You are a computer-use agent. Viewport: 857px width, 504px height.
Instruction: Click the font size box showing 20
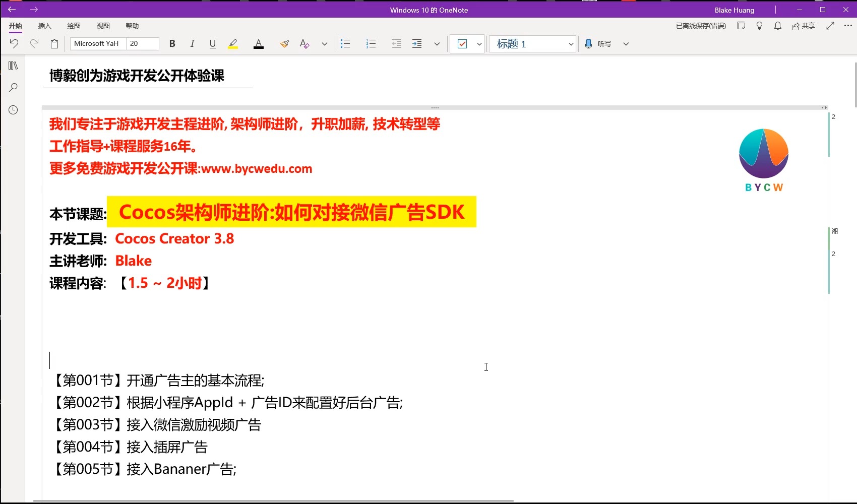coord(143,44)
